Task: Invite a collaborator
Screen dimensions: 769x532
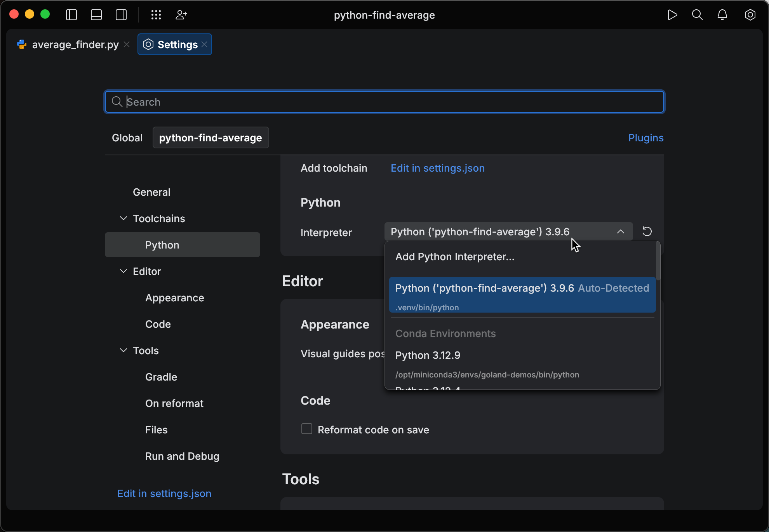Action: pos(181,15)
